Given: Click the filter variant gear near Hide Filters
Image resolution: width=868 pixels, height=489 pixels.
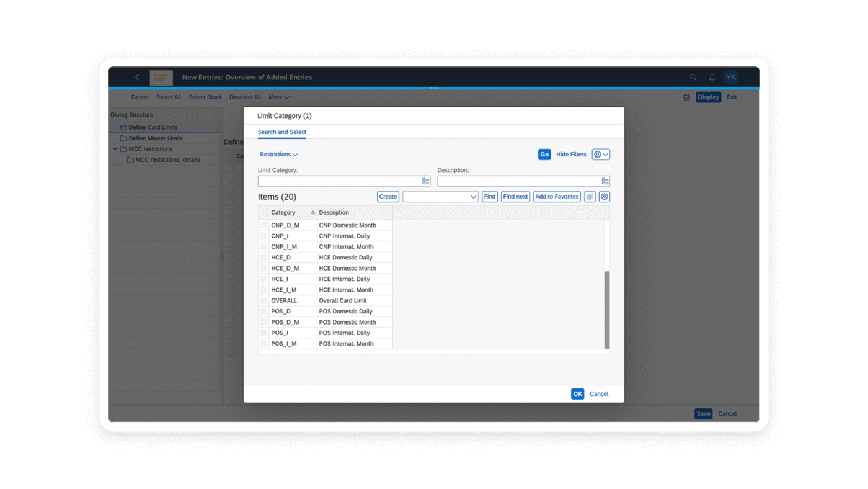Looking at the screenshot, I should [x=600, y=154].
